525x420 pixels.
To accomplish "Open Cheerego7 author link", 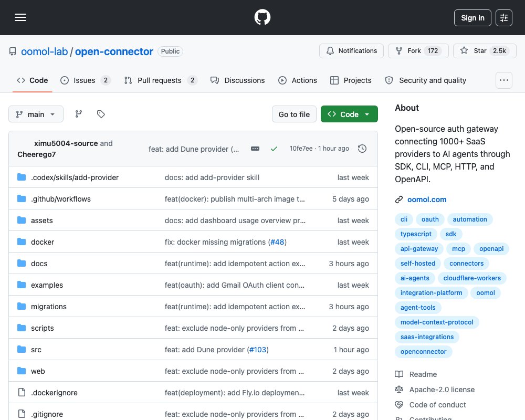I will (x=37, y=154).
